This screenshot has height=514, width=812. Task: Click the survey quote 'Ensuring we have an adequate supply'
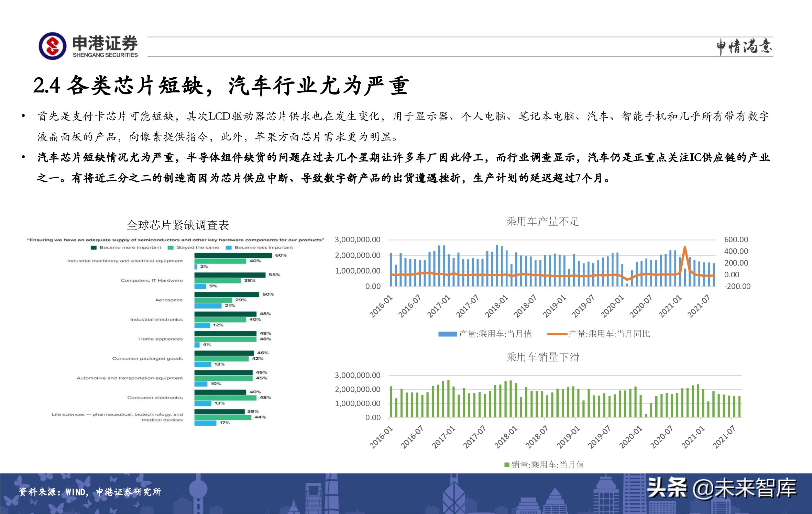pos(176,240)
